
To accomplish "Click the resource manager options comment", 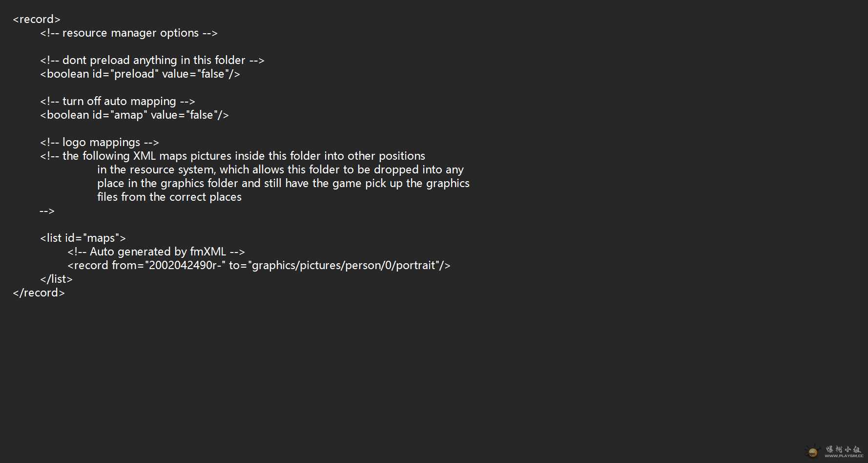I will point(129,33).
